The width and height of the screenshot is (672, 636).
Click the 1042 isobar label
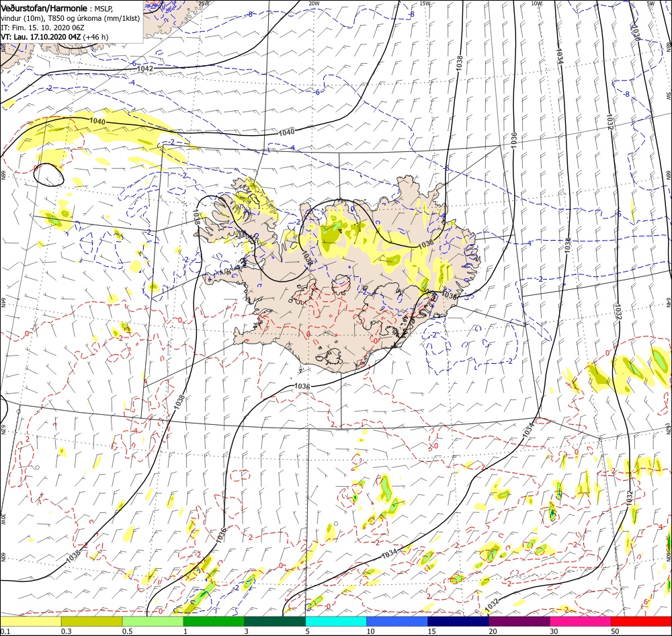145,69
